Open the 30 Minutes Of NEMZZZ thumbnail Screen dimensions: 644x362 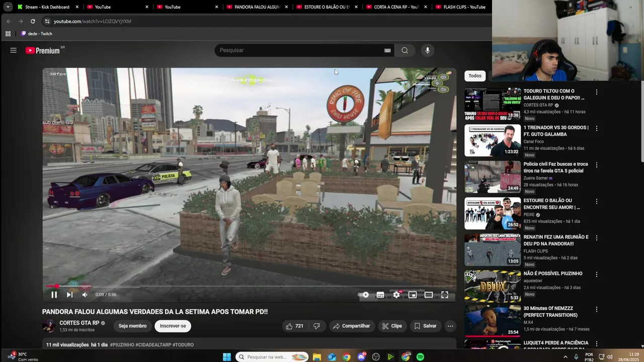pos(493,321)
